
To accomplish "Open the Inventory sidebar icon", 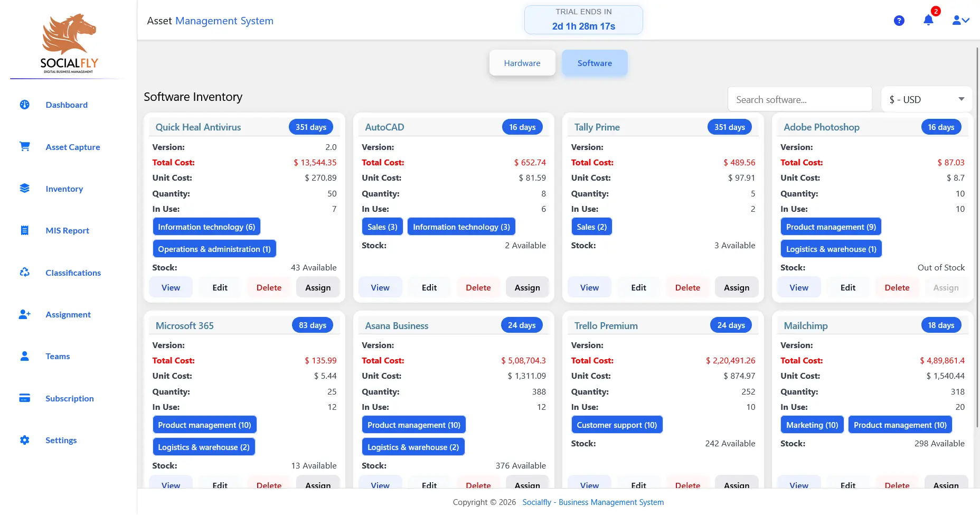I will point(24,188).
